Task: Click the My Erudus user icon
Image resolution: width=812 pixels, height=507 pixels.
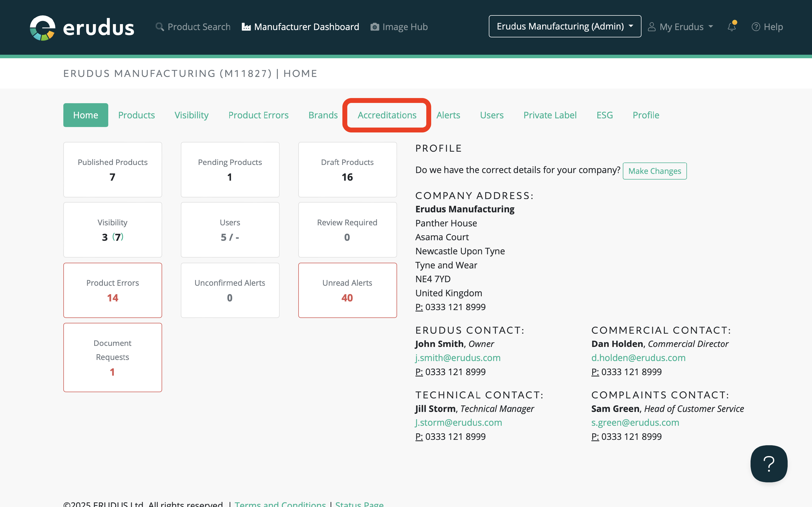Action: 651,27
